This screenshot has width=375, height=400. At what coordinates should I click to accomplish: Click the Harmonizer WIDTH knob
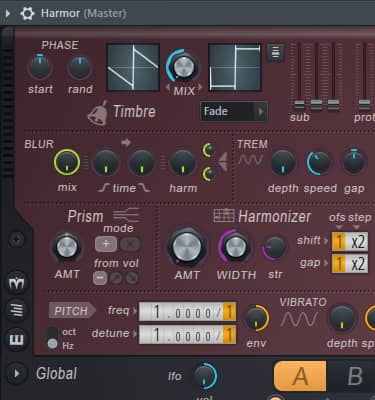coord(235,247)
